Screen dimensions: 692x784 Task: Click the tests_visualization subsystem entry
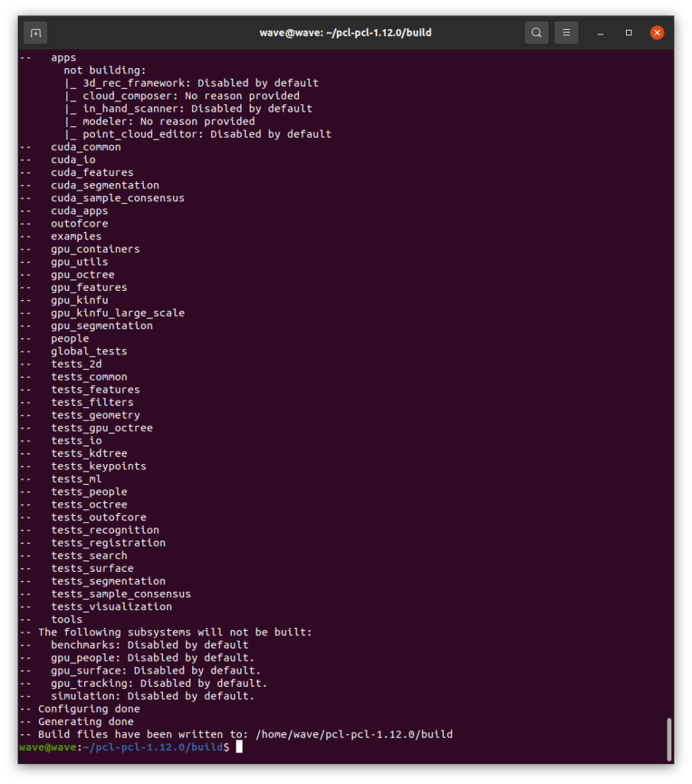(111, 606)
